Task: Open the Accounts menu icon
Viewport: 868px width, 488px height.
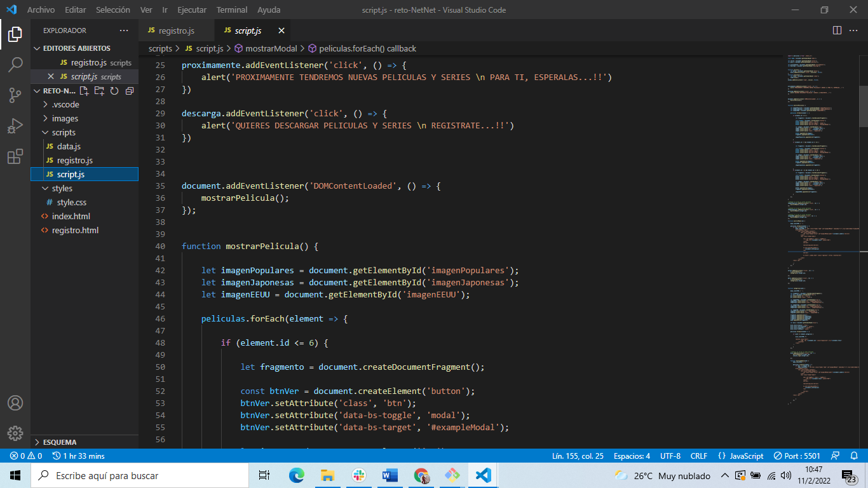Action: [15, 403]
